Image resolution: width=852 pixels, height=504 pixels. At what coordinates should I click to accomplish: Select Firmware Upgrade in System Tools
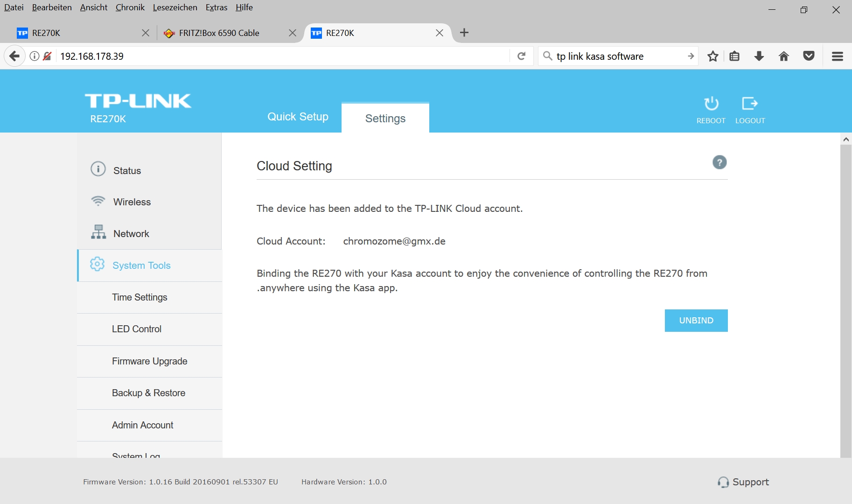[x=149, y=361]
